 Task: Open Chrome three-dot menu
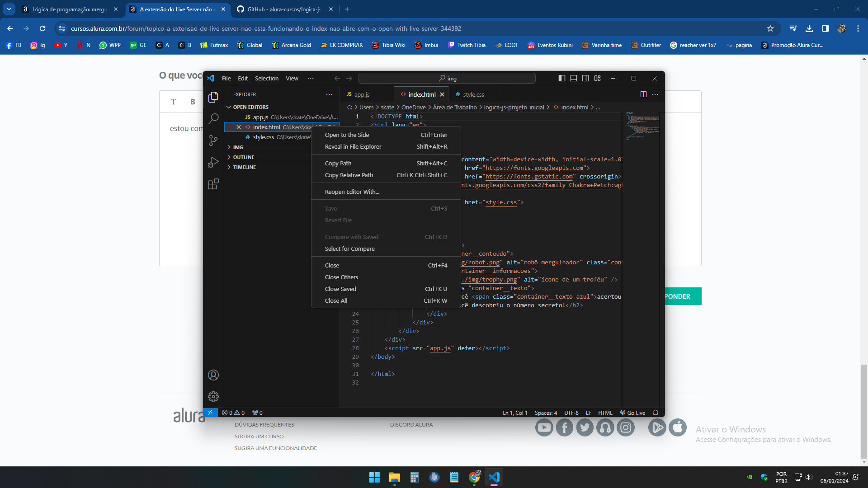pyautogui.click(x=858, y=28)
